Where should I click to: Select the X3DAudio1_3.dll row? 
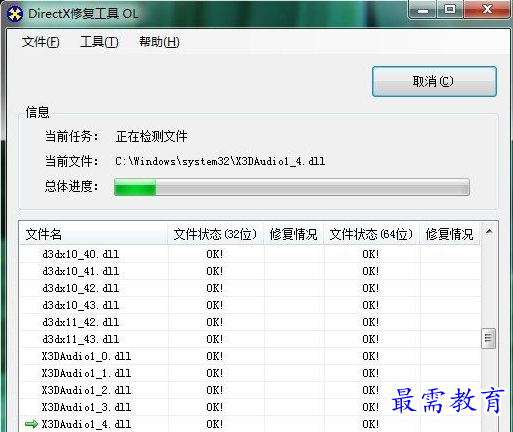tap(250, 407)
